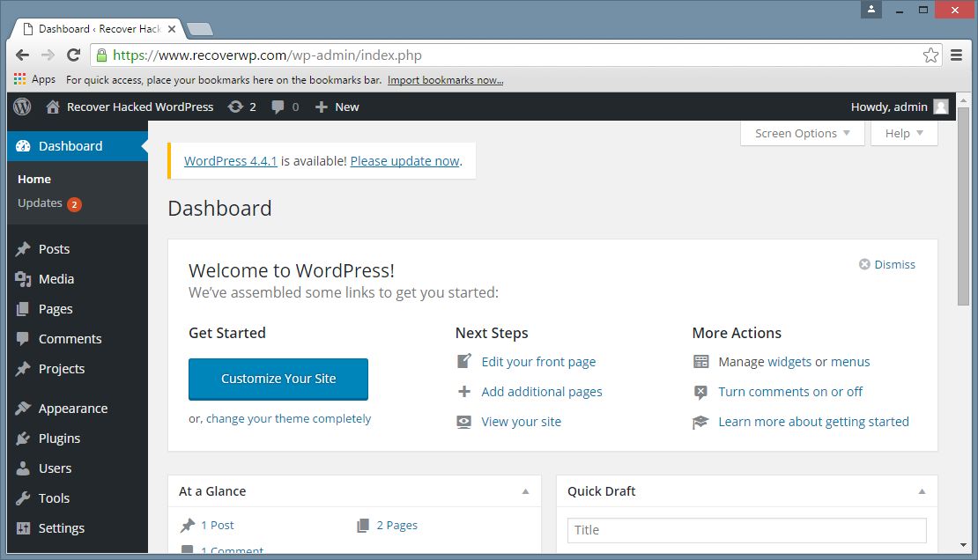The width and height of the screenshot is (978, 560).
Task: Click the Tools wrench icon in sidebar
Action: [x=23, y=498]
